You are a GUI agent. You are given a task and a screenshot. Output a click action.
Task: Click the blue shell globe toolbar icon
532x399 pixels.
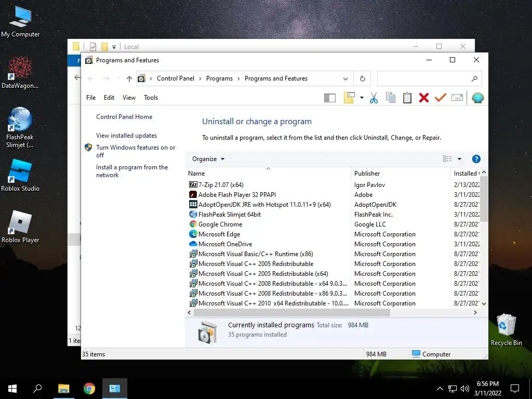pos(478,98)
